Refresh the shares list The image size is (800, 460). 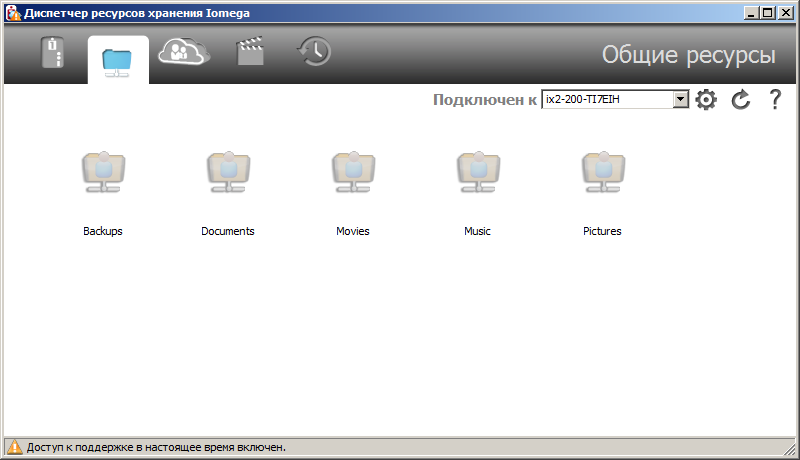point(741,99)
